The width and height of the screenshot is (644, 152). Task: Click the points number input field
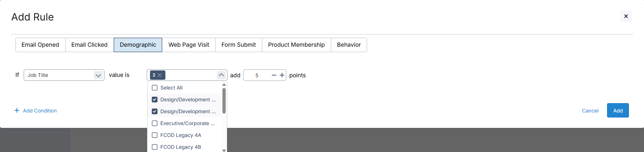(x=257, y=75)
